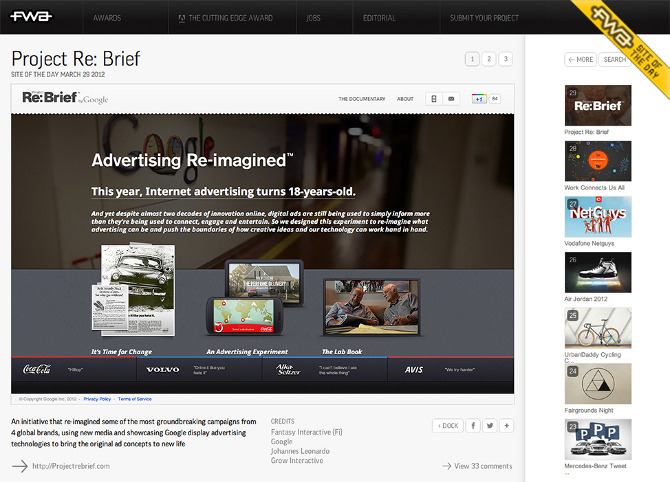
Task: Click The Lab Book caption
Action: pyautogui.click(x=342, y=352)
